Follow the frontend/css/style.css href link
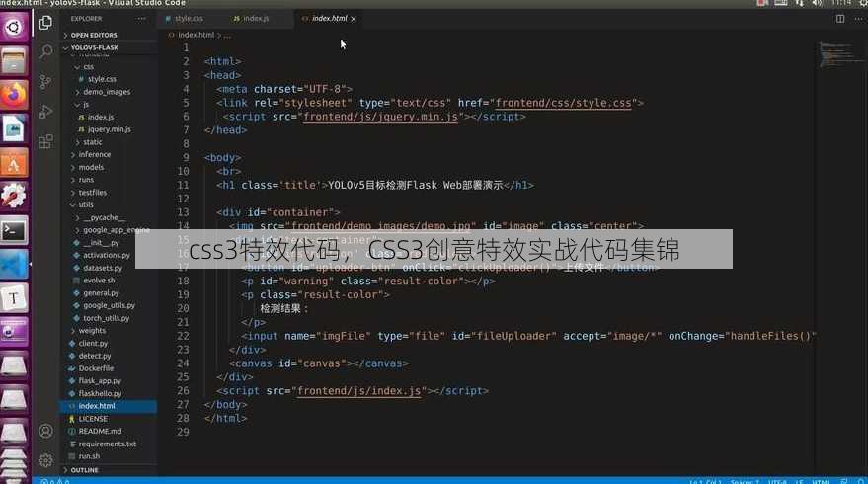Image resolution: width=868 pixels, height=484 pixels. (563, 103)
